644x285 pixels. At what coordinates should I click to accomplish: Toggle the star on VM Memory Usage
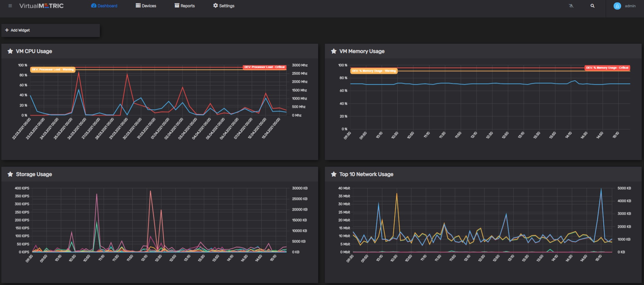point(334,51)
